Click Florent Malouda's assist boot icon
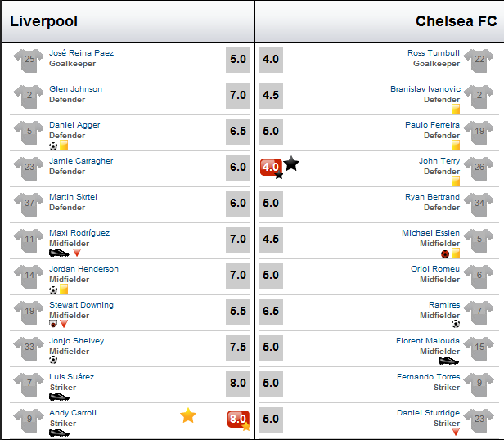The image size is (504, 440). [x=448, y=361]
